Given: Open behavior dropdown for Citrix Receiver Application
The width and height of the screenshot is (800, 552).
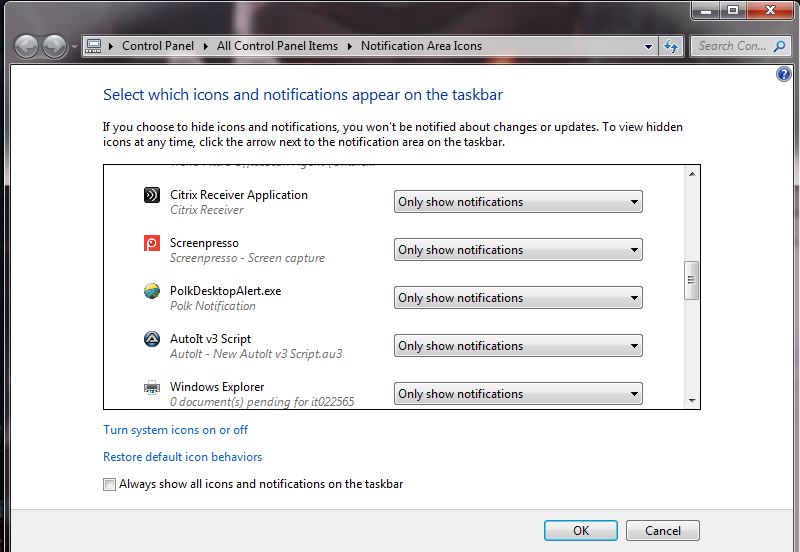Looking at the screenshot, I should [x=518, y=202].
